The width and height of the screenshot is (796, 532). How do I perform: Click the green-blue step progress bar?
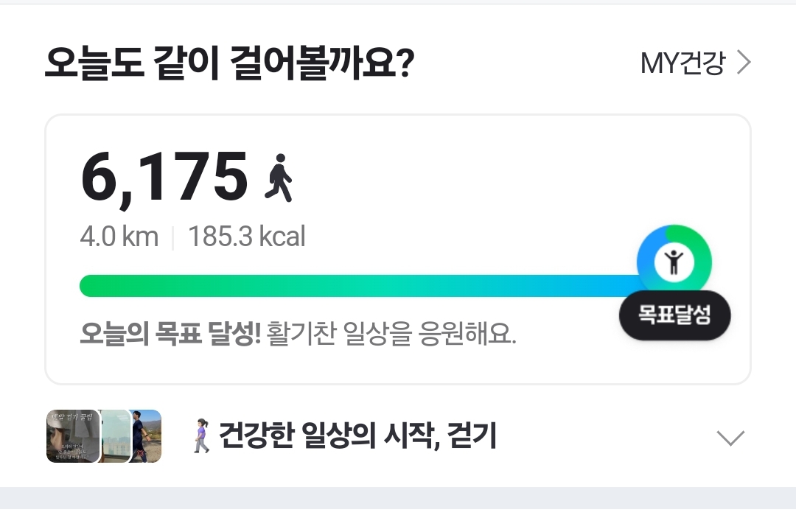(x=354, y=286)
